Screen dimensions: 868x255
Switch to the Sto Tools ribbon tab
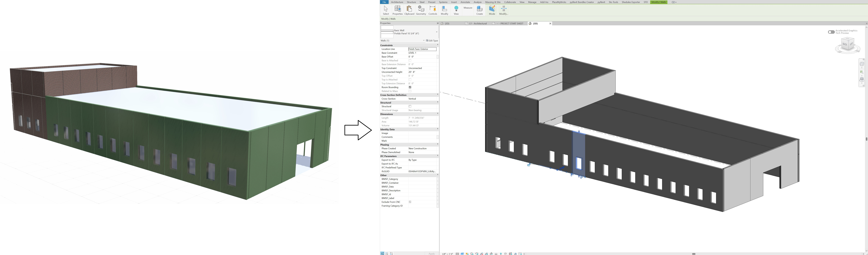(x=613, y=2)
